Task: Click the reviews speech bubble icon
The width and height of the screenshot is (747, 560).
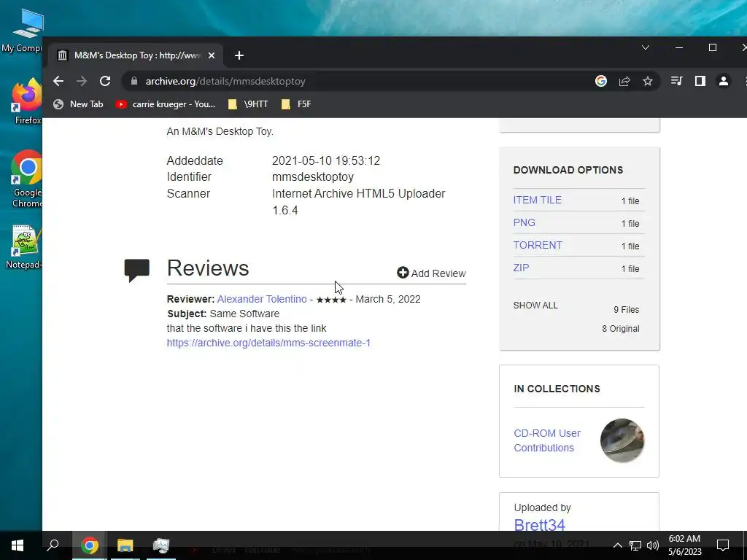Action: [x=136, y=270]
